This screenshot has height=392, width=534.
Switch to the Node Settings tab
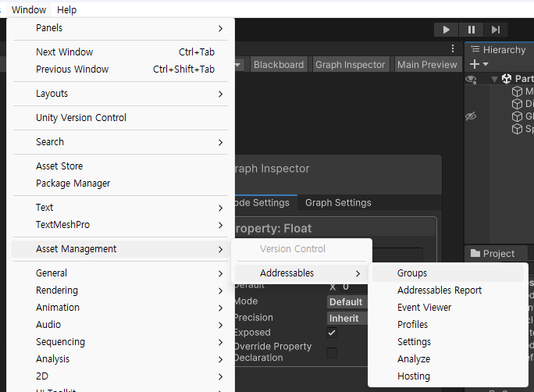pos(265,203)
